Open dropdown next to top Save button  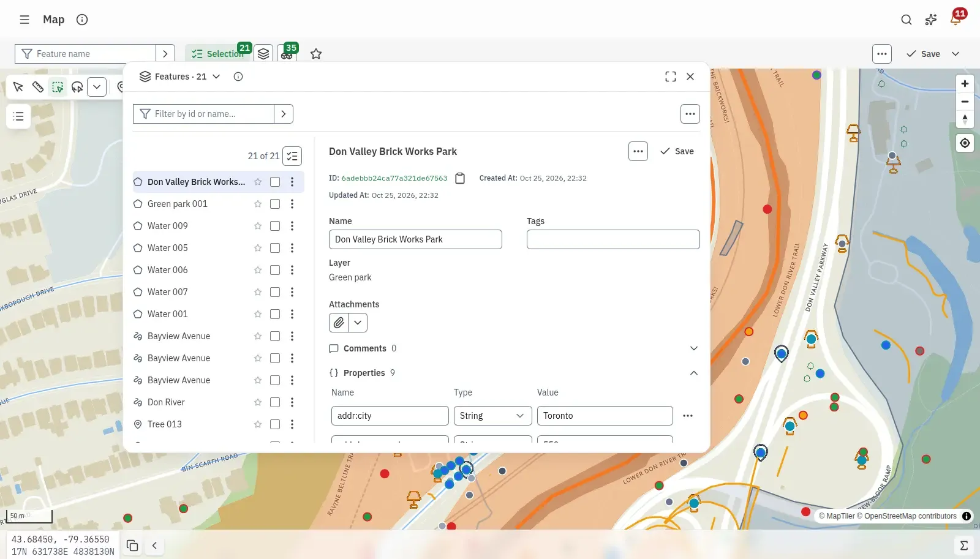(x=956, y=54)
